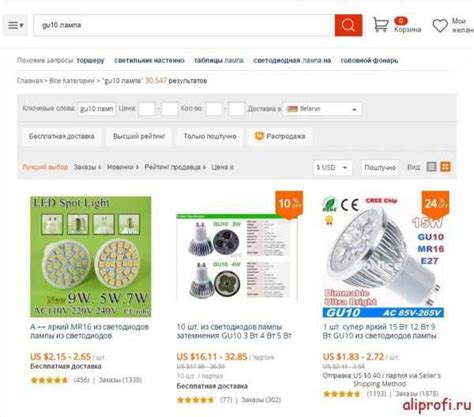Switch to grid view icon
The image size is (474, 417).
[445, 167]
